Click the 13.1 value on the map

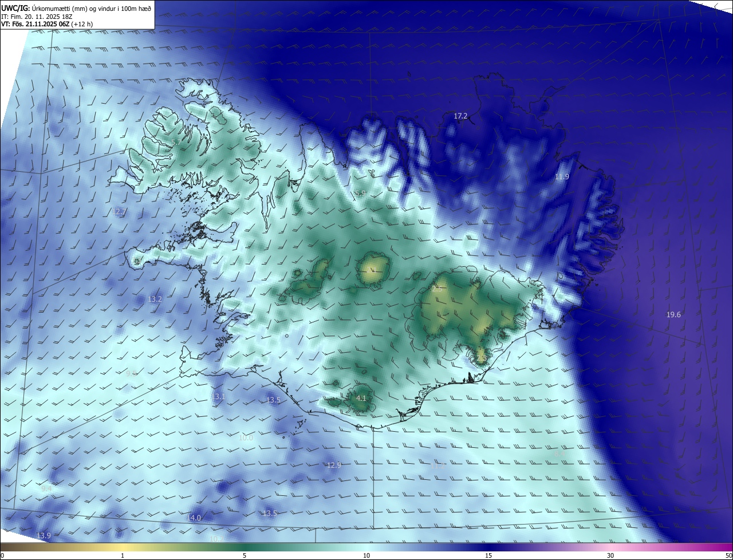pos(218,396)
